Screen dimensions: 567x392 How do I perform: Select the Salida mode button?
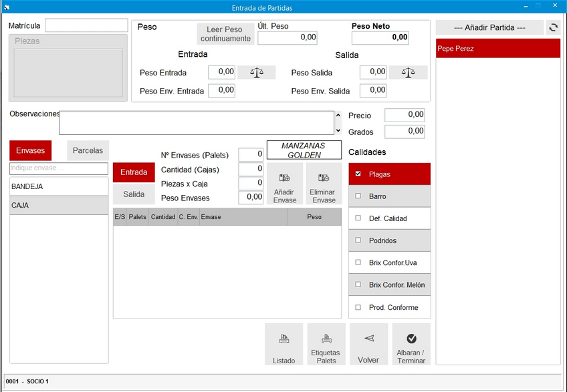(134, 194)
